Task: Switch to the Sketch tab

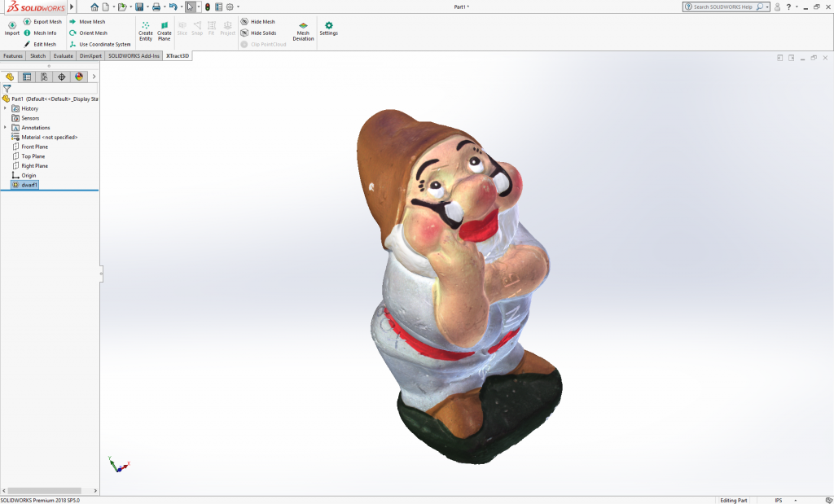Action: (38, 56)
